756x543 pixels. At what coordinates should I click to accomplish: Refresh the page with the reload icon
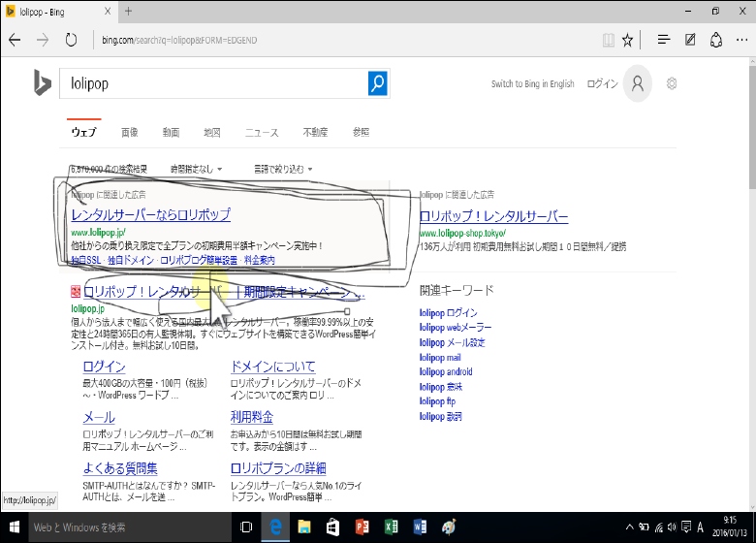71,40
